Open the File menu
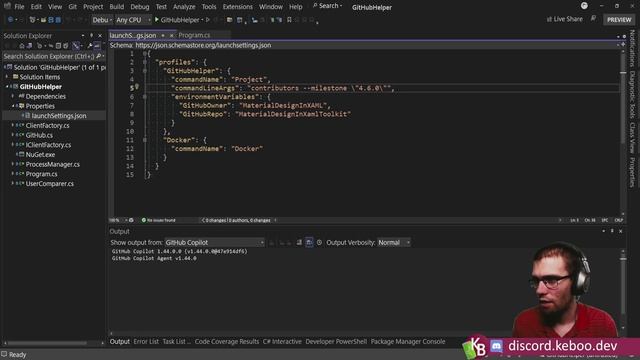Image resolution: width=640 pixels, height=360 pixels. [19, 7]
